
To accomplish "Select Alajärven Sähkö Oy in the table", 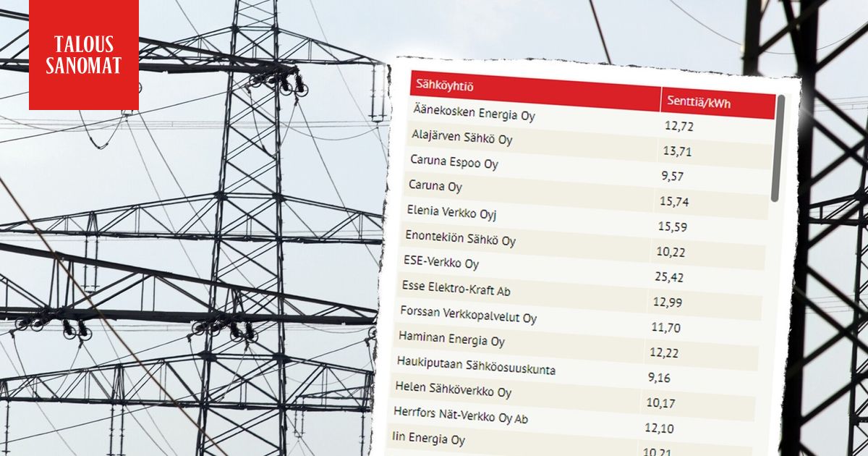I will pyautogui.click(x=461, y=138).
